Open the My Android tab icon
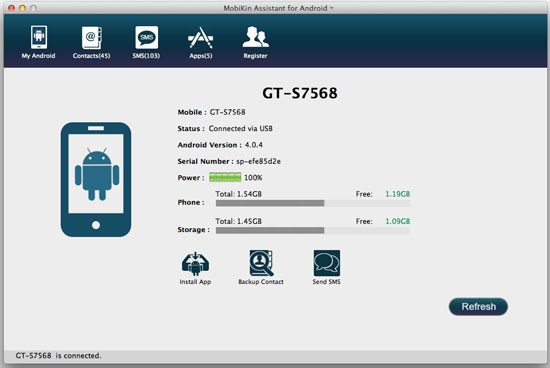 (39, 37)
